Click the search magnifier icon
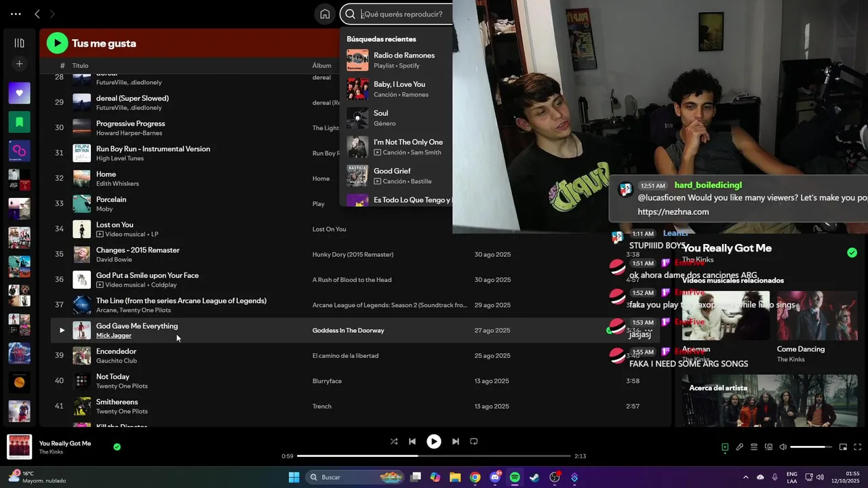 click(350, 14)
